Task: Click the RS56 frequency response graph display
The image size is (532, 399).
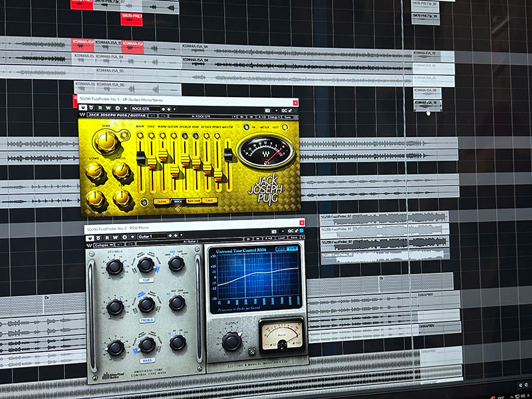Action: (x=259, y=278)
